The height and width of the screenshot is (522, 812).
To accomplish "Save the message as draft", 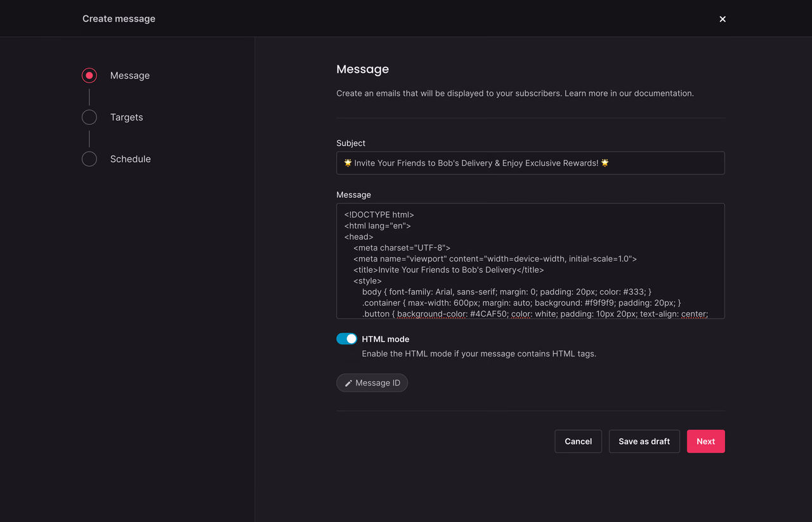I will click(645, 441).
